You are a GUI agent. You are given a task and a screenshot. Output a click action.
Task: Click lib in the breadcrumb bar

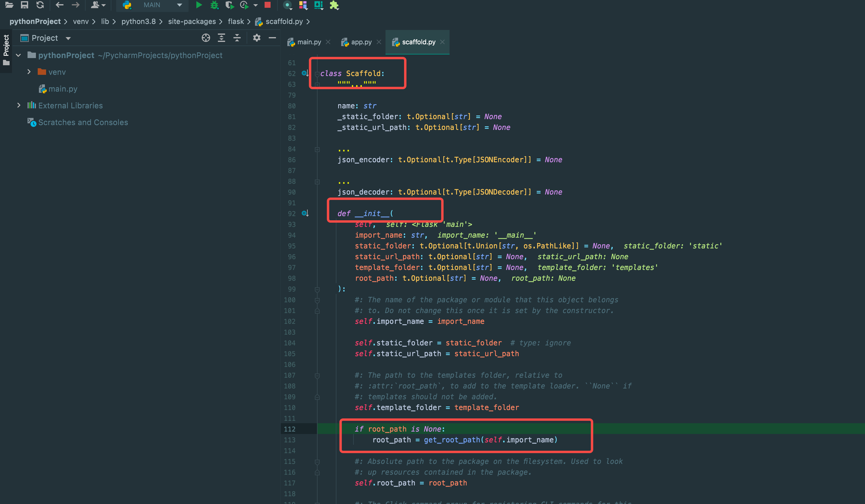tap(105, 21)
